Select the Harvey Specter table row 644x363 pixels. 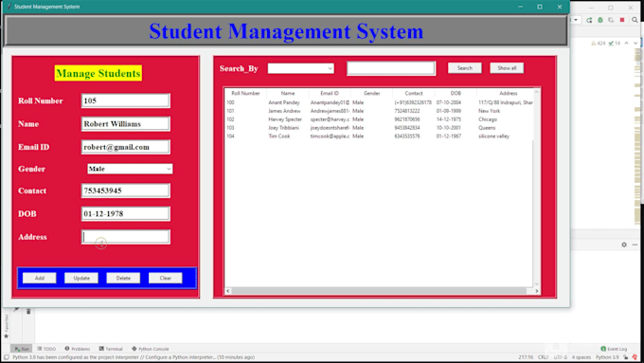point(379,119)
